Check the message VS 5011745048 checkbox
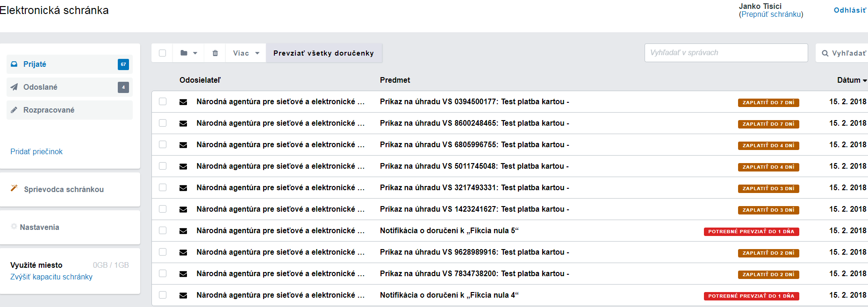Viewport: 868px width, 307px height. (x=163, y=166)
